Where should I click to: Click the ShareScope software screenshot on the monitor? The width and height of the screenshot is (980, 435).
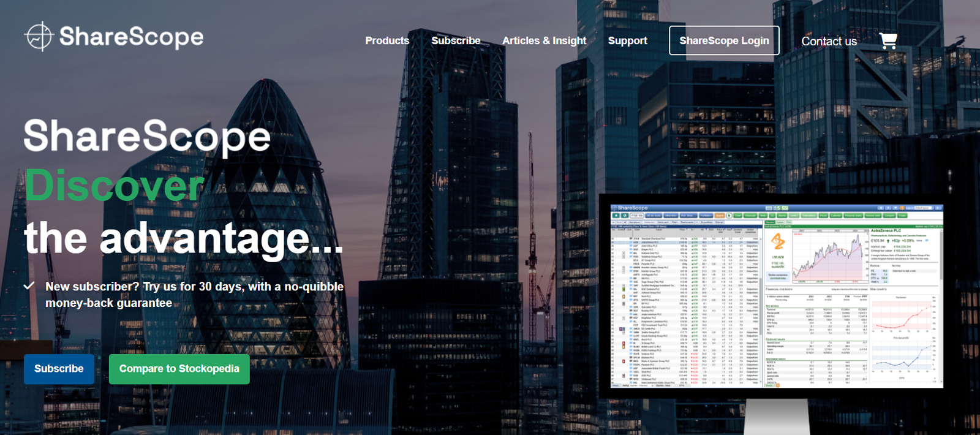click(x=777, y=297)
